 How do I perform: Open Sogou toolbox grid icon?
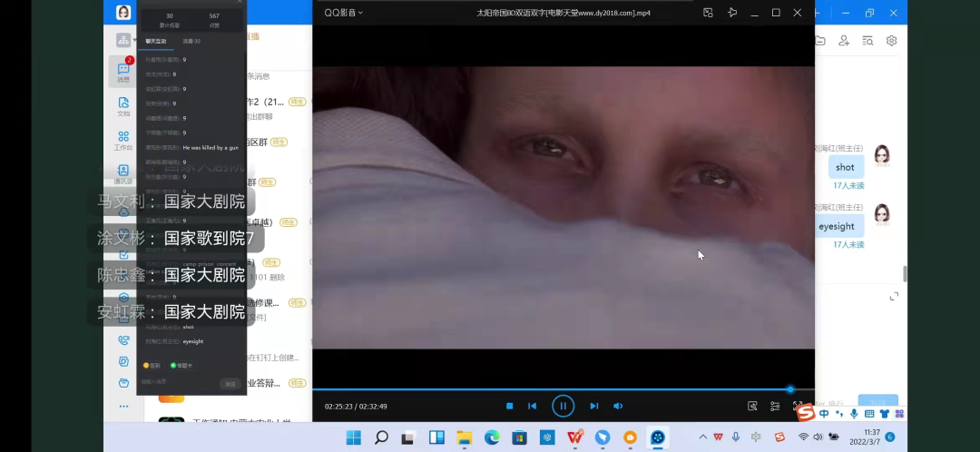(x=899, y=413)
